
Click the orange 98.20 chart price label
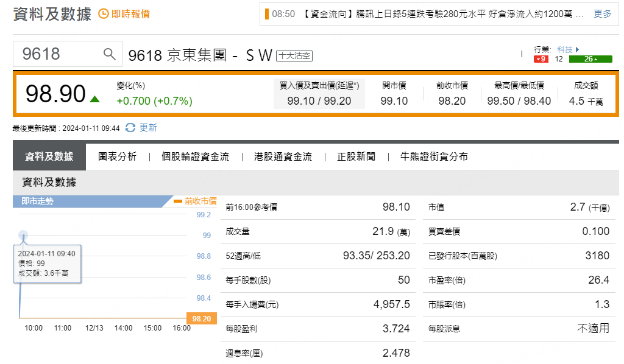[202, 319]
